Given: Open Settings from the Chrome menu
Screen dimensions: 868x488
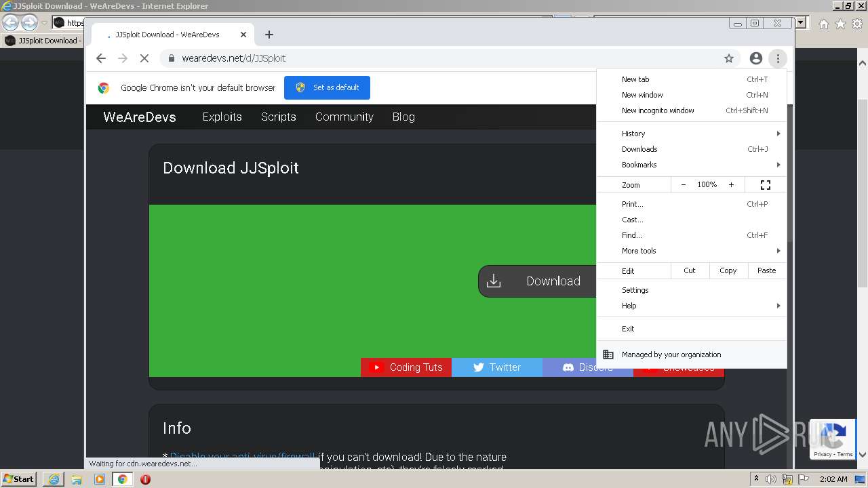Looking at the screenshot, I should pos(692,290).
